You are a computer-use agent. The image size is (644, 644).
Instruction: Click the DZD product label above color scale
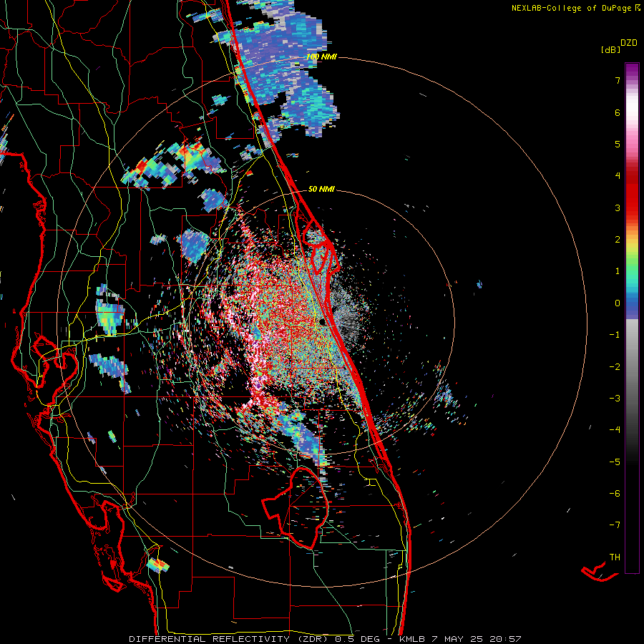629,43
